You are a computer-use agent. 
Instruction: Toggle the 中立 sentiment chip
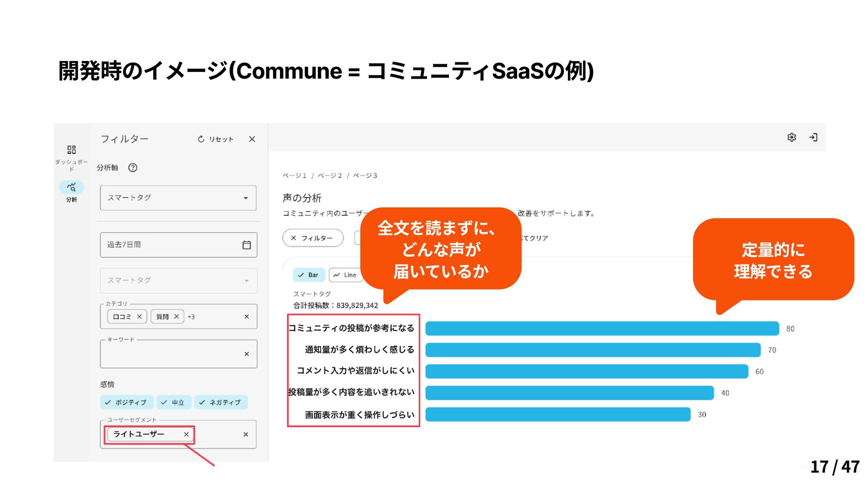tap(173, 402)
